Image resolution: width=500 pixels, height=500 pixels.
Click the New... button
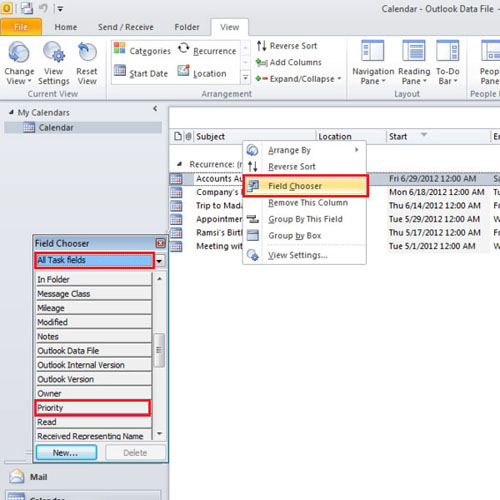pyautogui.click(x=66, y=453)
